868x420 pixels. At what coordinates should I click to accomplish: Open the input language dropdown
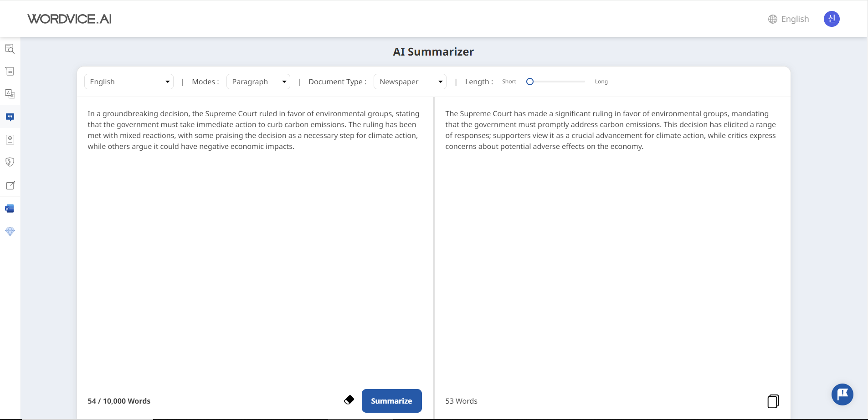129,82
